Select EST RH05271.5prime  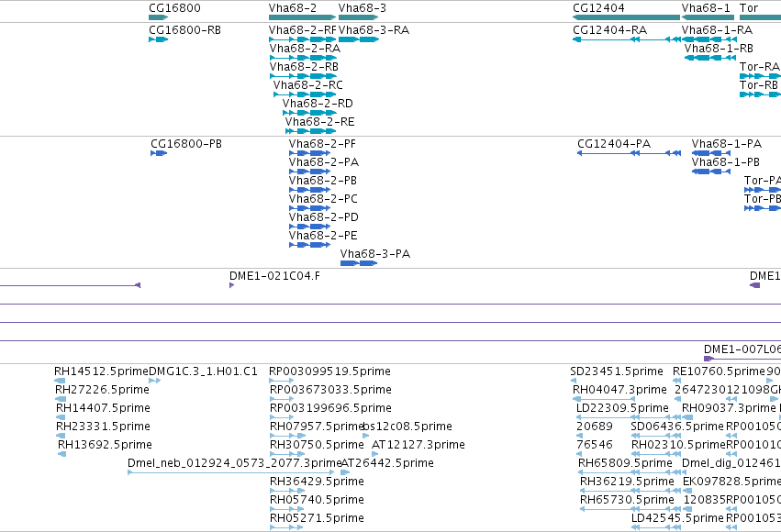[x=317, y=519]
